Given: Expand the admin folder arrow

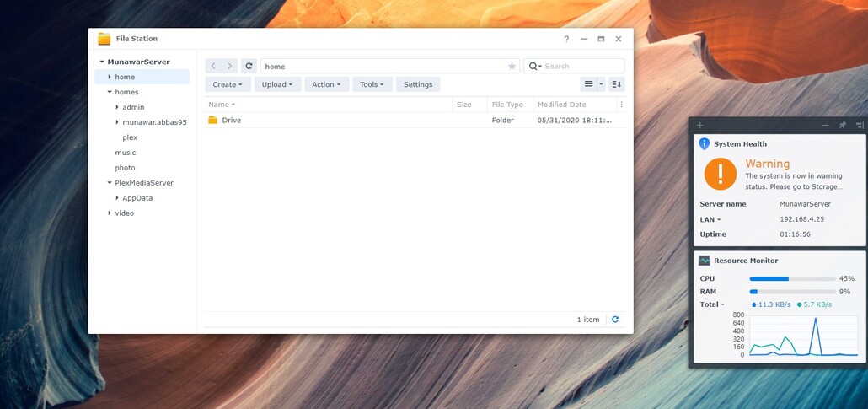Looking at the screenshot, I should [117, 107].
